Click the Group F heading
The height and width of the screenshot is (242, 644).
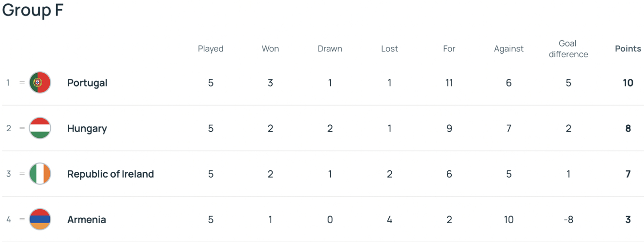[33, 11]
